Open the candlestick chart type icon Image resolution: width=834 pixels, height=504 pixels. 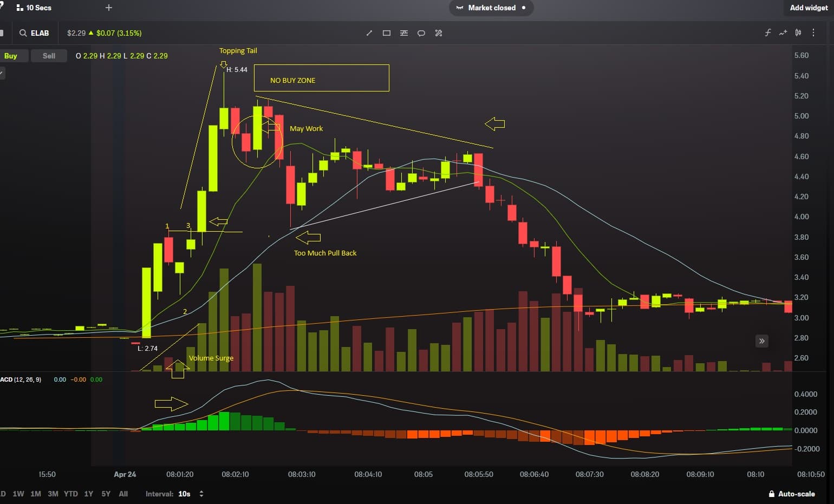pos(798,33)
